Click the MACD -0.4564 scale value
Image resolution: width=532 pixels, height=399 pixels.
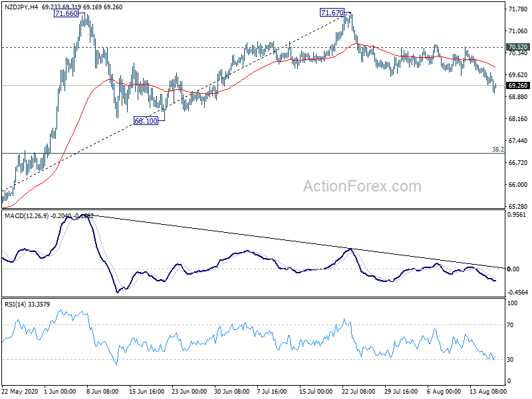click(517, 292)
